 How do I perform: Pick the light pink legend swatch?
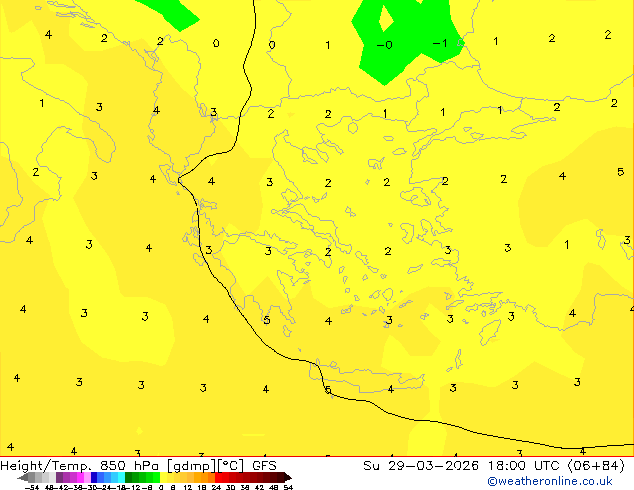(x=87, y=477)
